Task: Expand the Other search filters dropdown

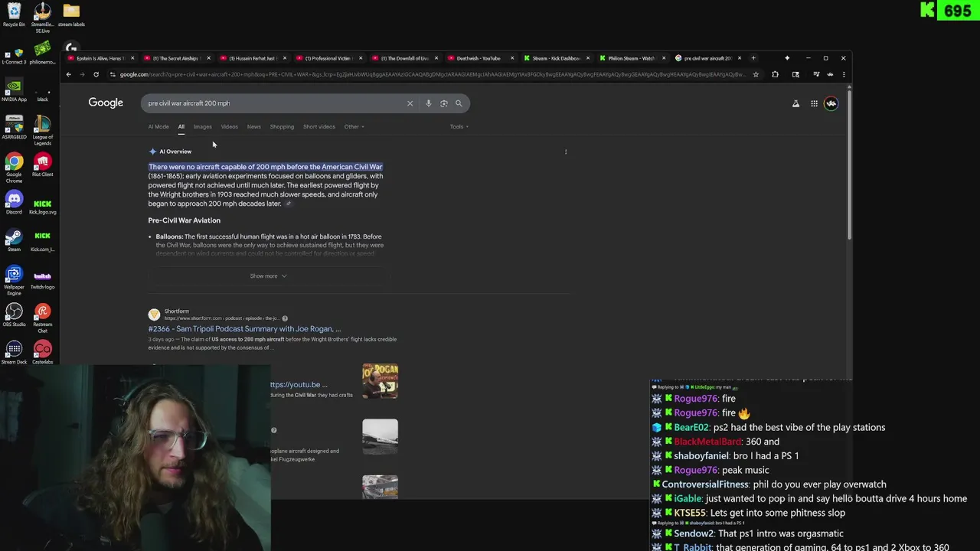Action: [354, 126]
